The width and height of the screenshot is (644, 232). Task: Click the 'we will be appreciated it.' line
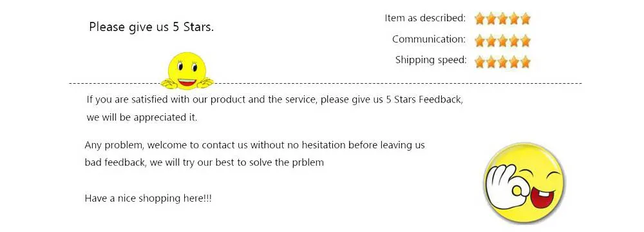point(142,118)
